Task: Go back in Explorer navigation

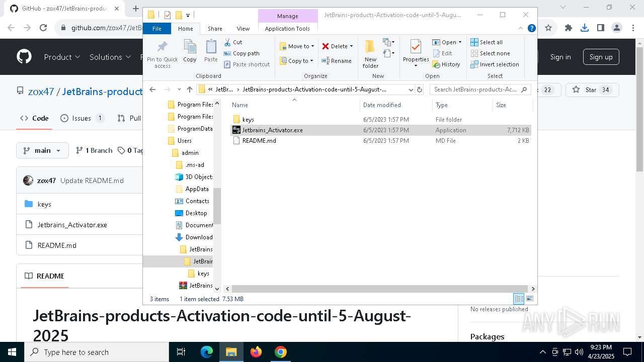Action: coord(153,89)
